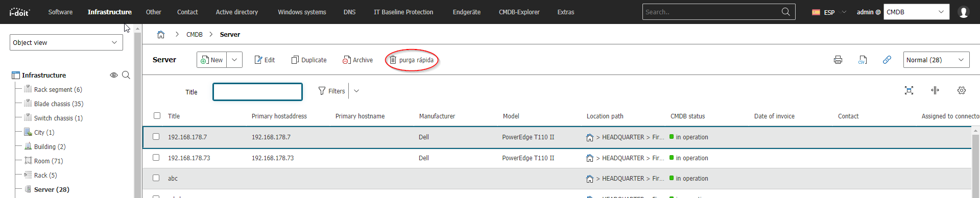This screenshot has height=198, width=980.
Task: Tick the checkbox of the abc server
Action: click(x=156, y=178)
